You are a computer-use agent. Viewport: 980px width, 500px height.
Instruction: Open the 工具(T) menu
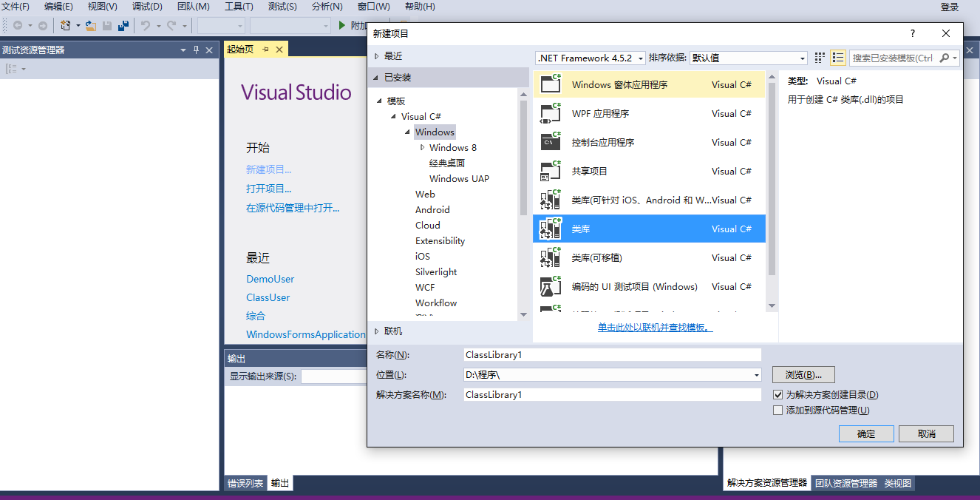[x=239, y=7]
